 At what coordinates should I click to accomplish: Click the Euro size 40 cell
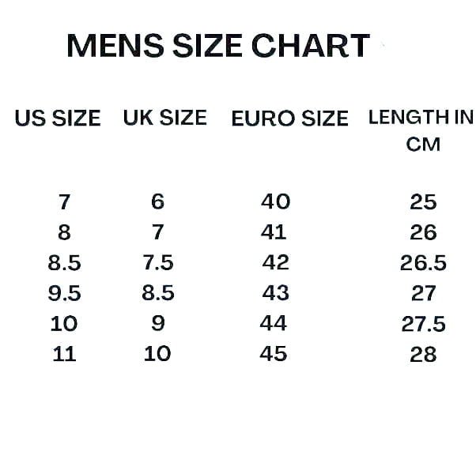[276, 201]
